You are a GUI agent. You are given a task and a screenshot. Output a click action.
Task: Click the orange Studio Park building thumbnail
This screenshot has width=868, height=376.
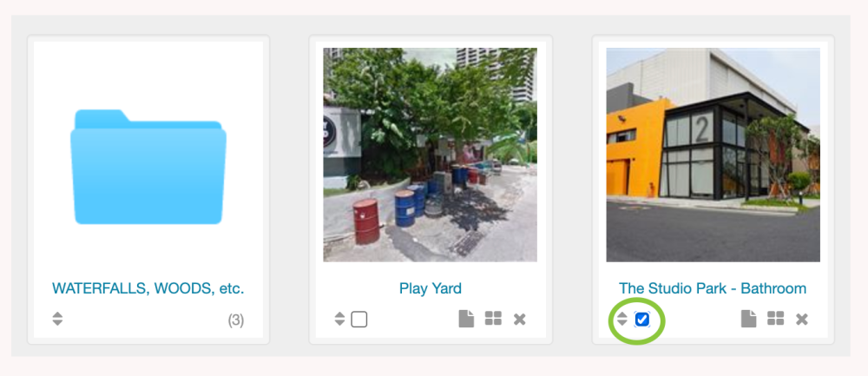[713, 155]
